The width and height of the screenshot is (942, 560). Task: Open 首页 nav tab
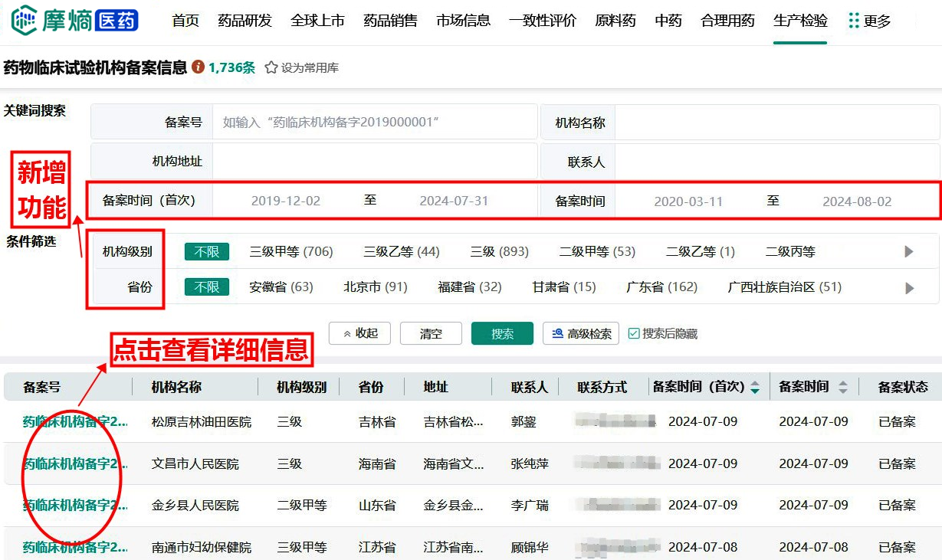[x=185, y=21]
